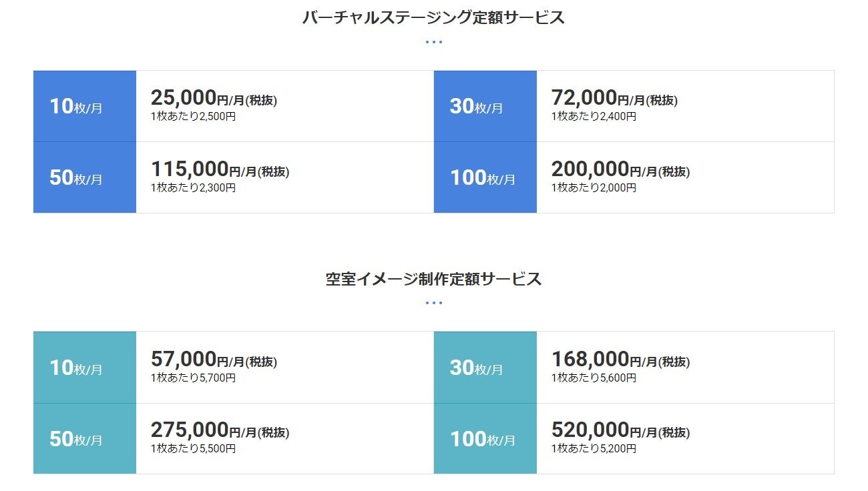
Task: Click the バーチャルステージング定額サービス heading
Action: point(433,18)
